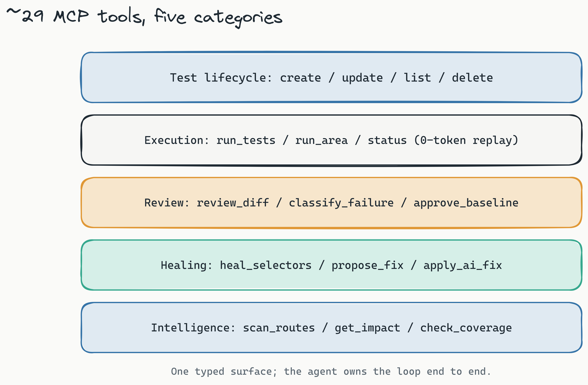Click the 'One typed surface' caption text

[331, 372]
